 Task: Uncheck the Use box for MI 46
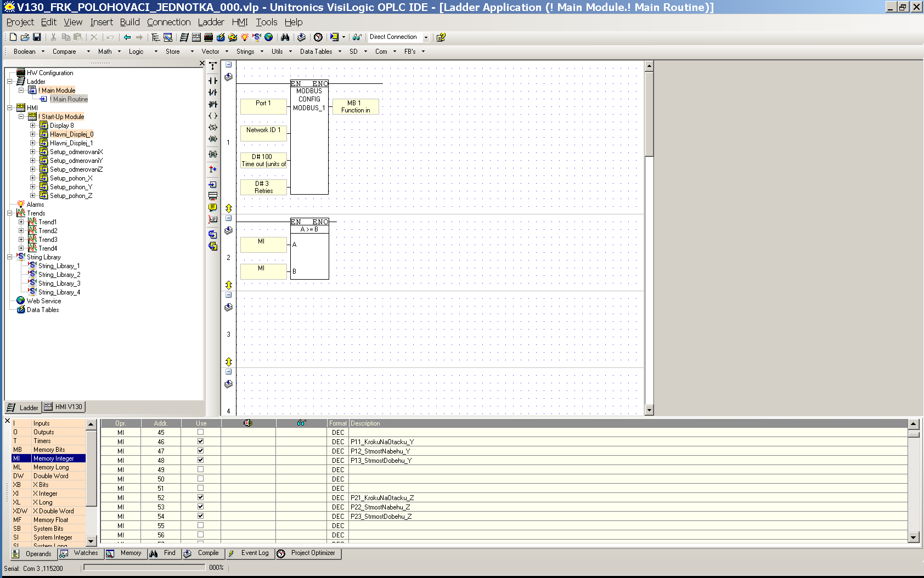point(200,441)
